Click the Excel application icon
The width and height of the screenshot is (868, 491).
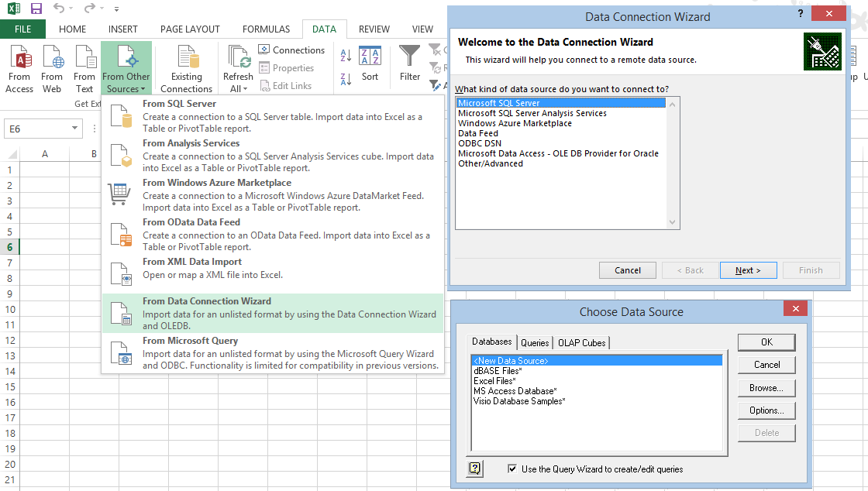[x=13, y=9]
